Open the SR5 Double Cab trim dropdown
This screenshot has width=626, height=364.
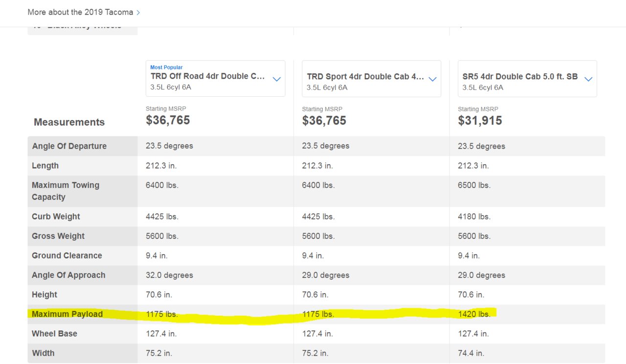point(588,79)
